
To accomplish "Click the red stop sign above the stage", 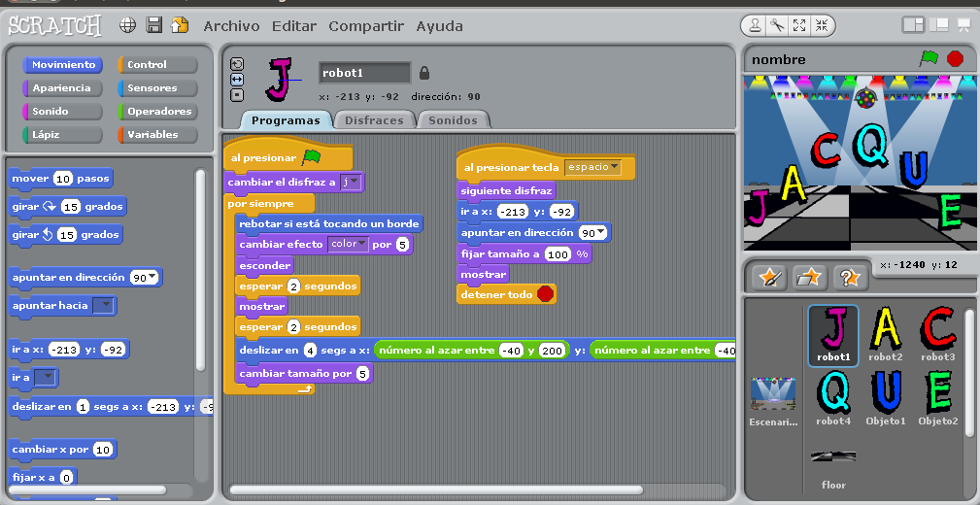I will coord(955,58).
